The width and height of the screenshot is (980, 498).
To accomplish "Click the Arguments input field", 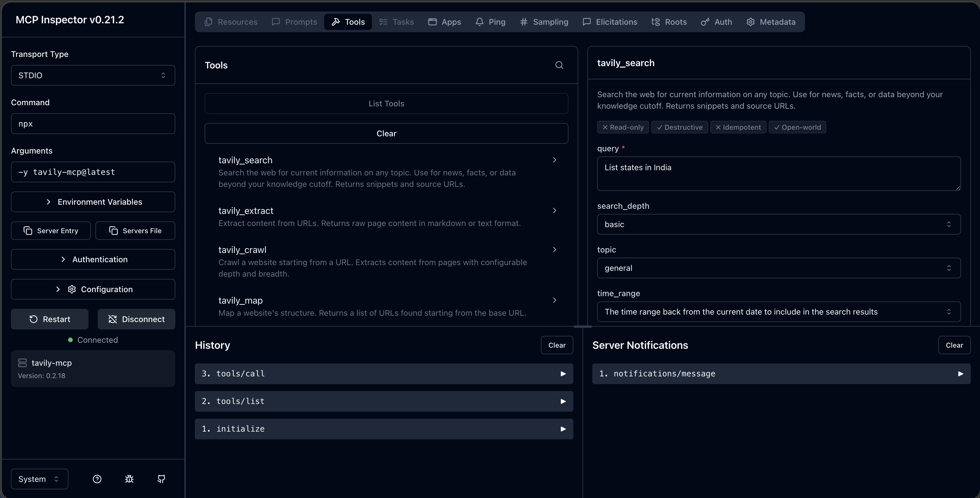I will [x=93, y=172].
